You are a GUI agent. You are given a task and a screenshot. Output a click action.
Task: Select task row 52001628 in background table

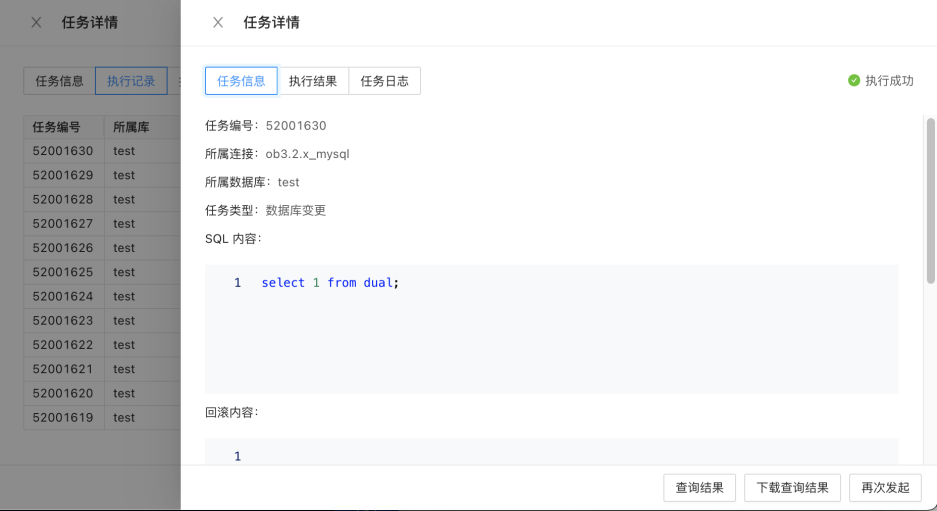[102, 200]
